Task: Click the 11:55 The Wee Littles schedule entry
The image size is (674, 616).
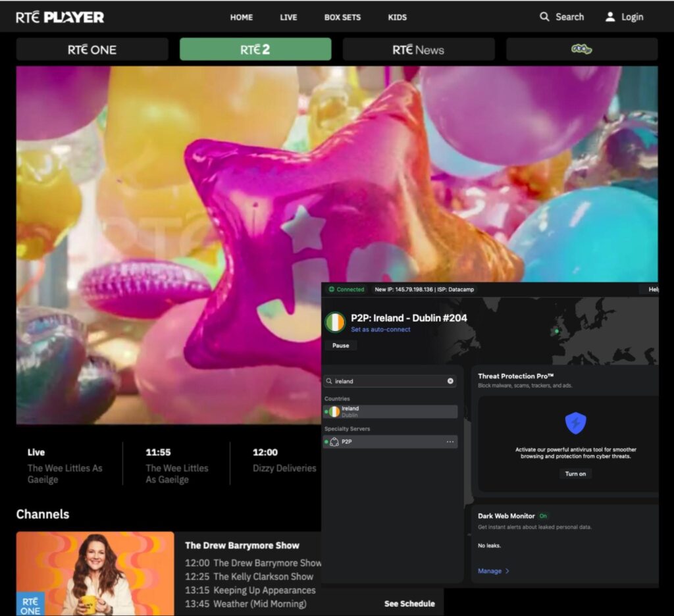Action: (176, 466)
